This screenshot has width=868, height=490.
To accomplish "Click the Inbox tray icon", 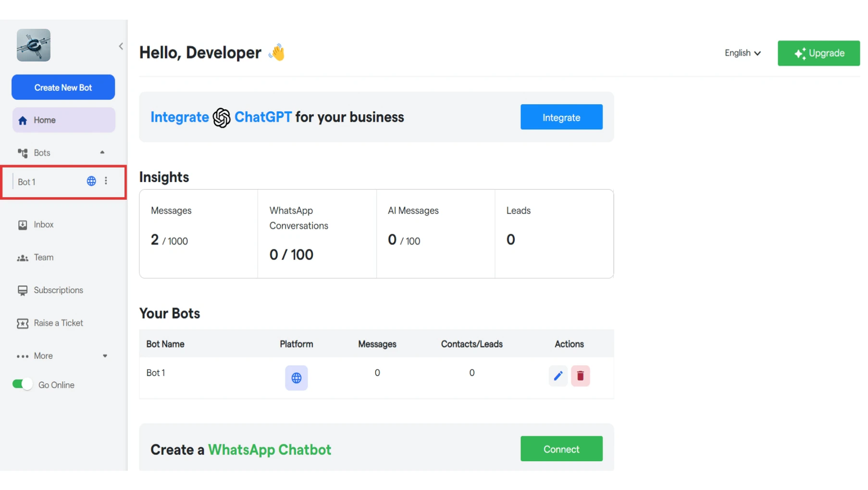I will [23, 225].
